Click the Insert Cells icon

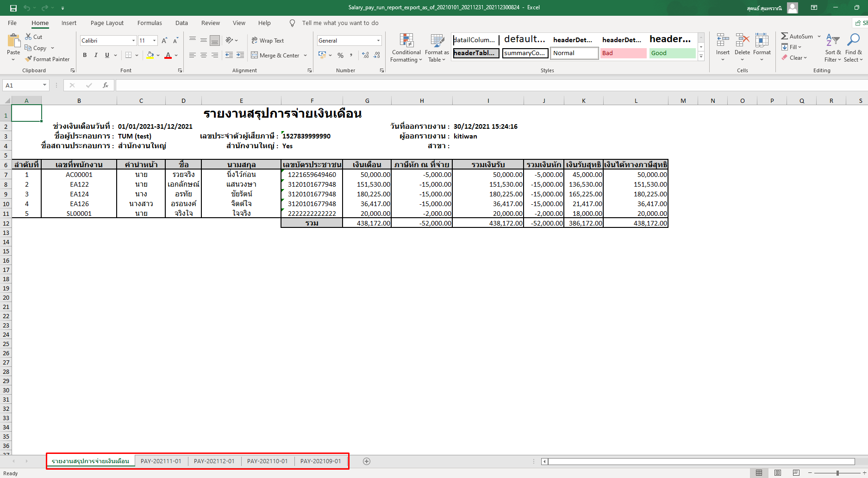pos(722,44)
